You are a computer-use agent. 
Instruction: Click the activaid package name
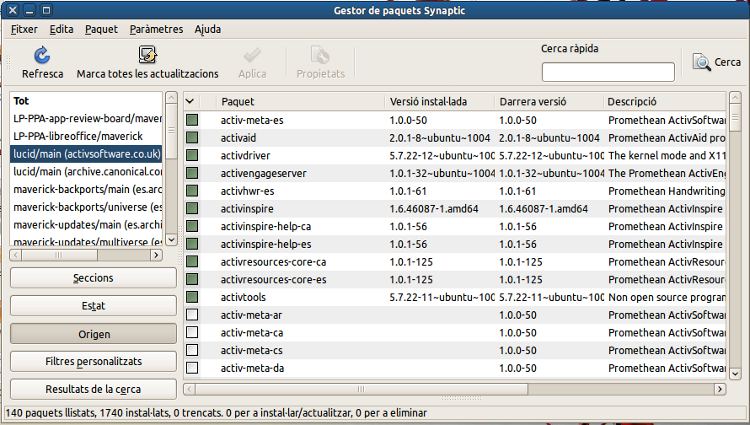(238, 138)
